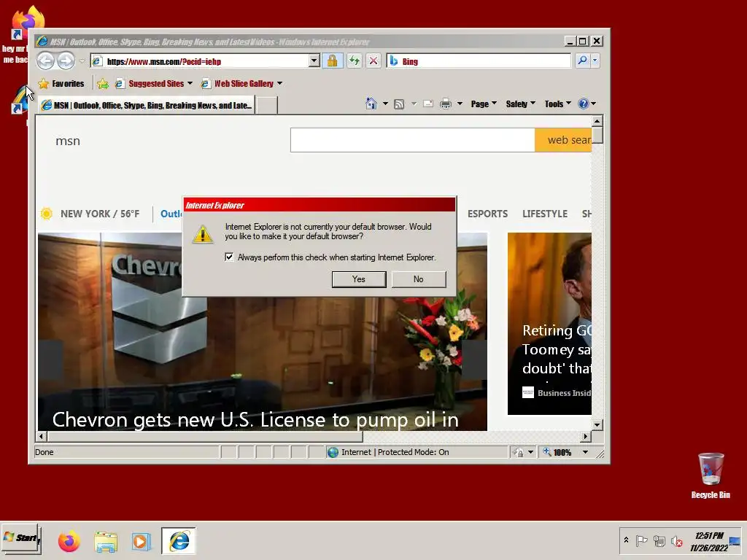Select the MSN browser tab

tap(147, 105)
